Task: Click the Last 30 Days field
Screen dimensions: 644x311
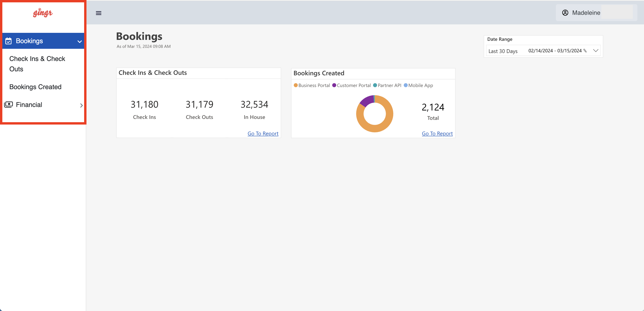Action: tap(503, 51)
